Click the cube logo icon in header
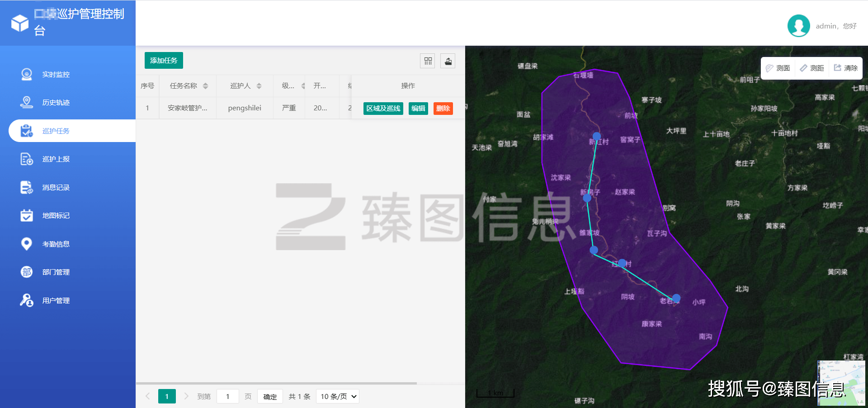This screenshot has width=868, height=408. coord(20,23)
